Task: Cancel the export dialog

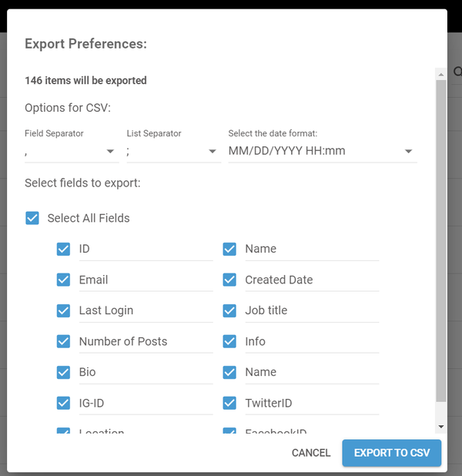Action: 311,453
